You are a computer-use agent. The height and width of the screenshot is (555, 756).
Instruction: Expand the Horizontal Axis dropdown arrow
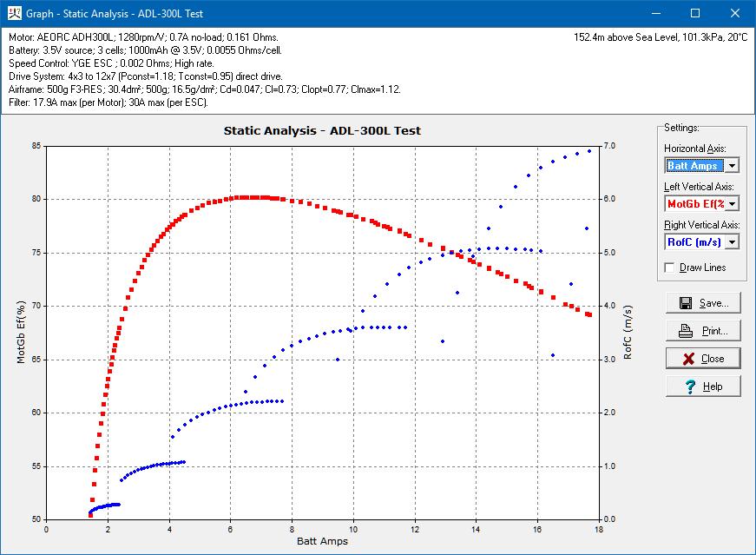point(732,165)
